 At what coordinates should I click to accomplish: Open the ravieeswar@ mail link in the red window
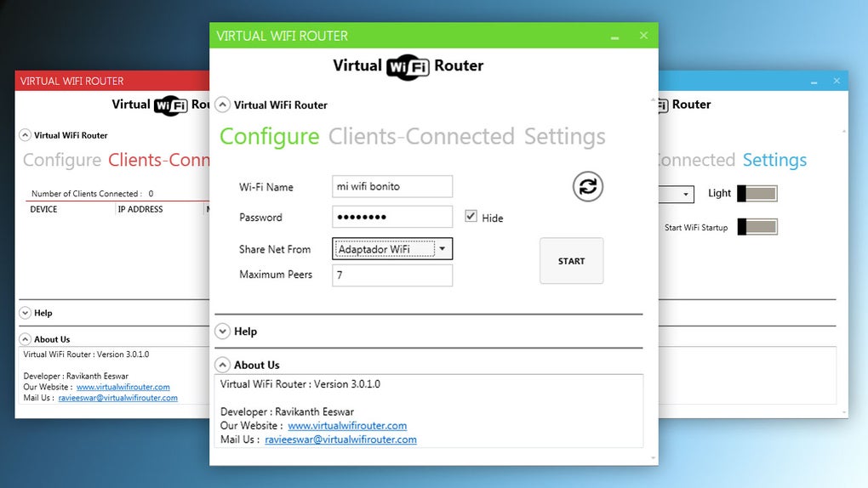pyautogui.click(x=118, y=398)
